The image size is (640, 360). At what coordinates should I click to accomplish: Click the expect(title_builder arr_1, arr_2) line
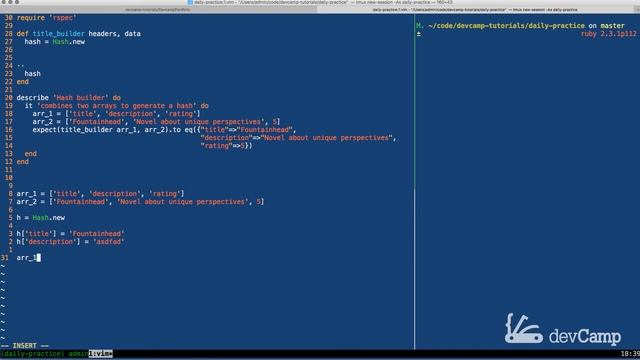pos(164,130)
